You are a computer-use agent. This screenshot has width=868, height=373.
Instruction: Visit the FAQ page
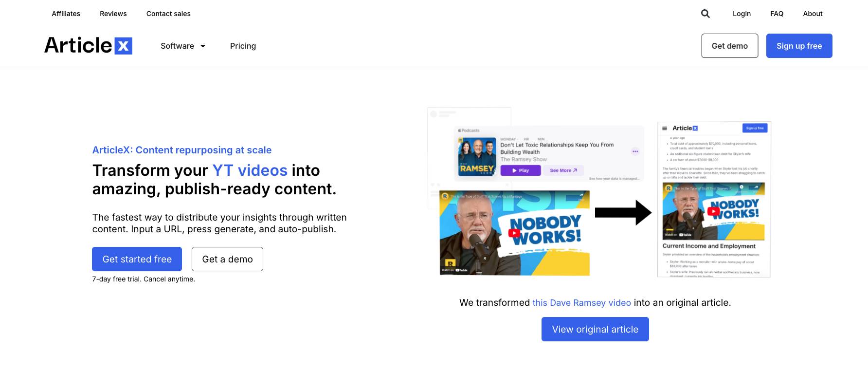[x=777, y=14]
